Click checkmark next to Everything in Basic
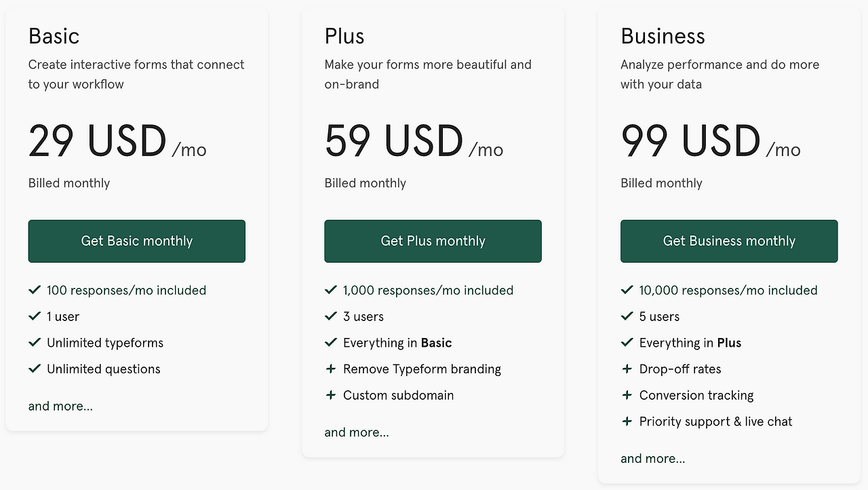This screenshot has width=868, height=490. [331, 343]
